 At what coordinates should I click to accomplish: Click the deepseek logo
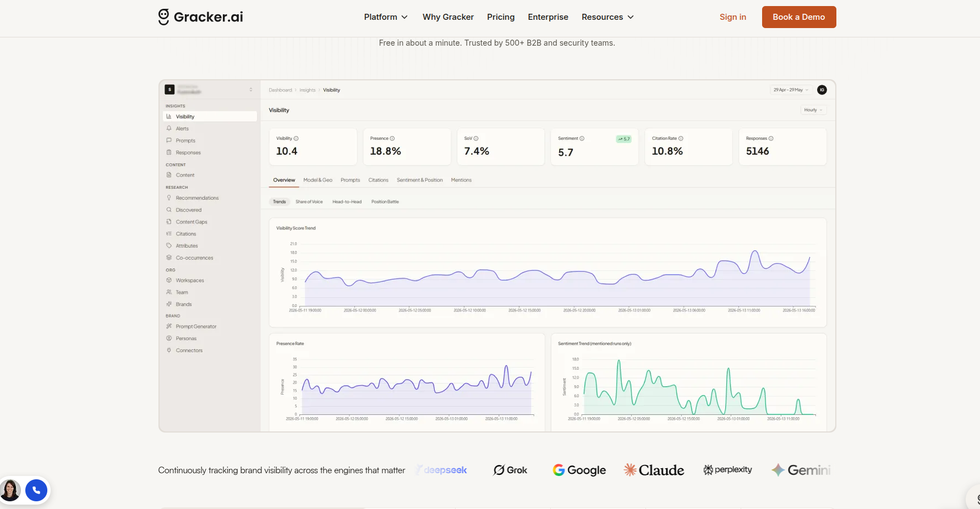(442, 470)
